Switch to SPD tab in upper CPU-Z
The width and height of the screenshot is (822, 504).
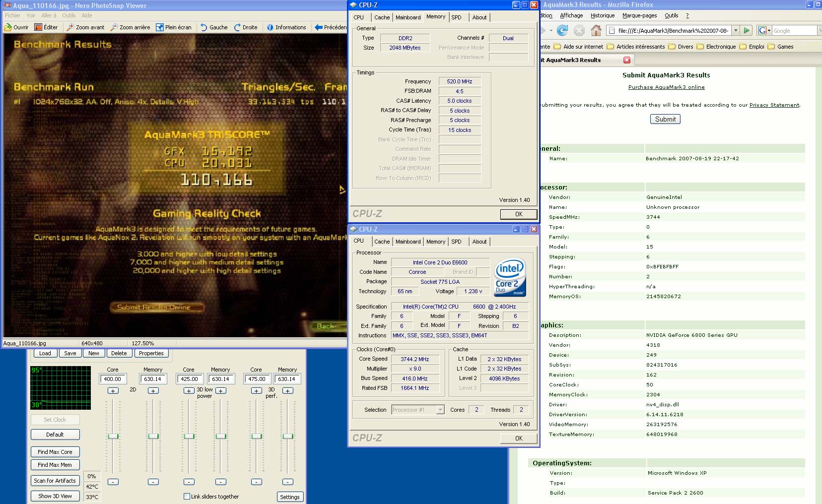pyautogui.click(x=456, y=17)
